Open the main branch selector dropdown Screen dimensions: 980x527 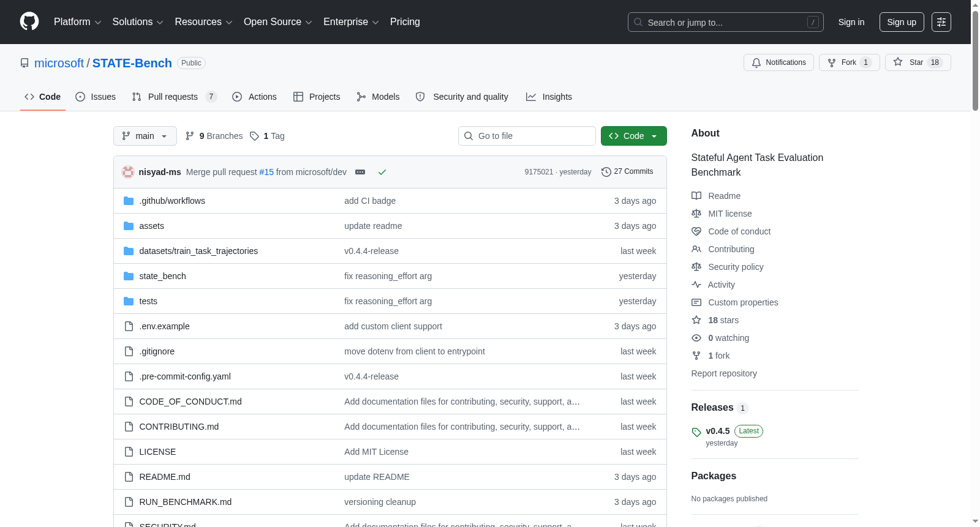[145, 136]
